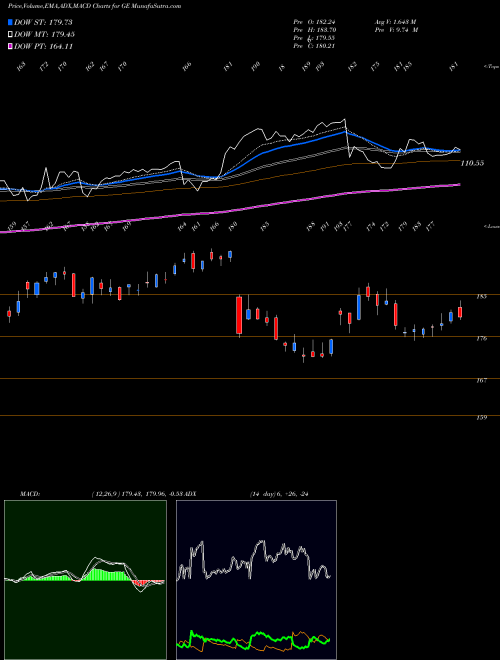500x660 pixels.
Task: Click the 'Avg V: 1.643 M' value
Action: click(x=395, y=22)
